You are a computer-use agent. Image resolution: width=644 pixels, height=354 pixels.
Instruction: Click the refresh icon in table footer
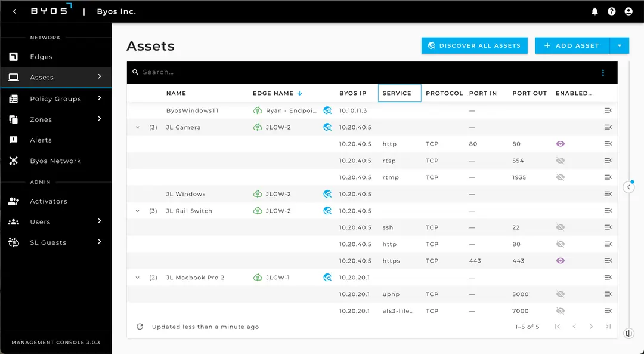pos(140,327)
